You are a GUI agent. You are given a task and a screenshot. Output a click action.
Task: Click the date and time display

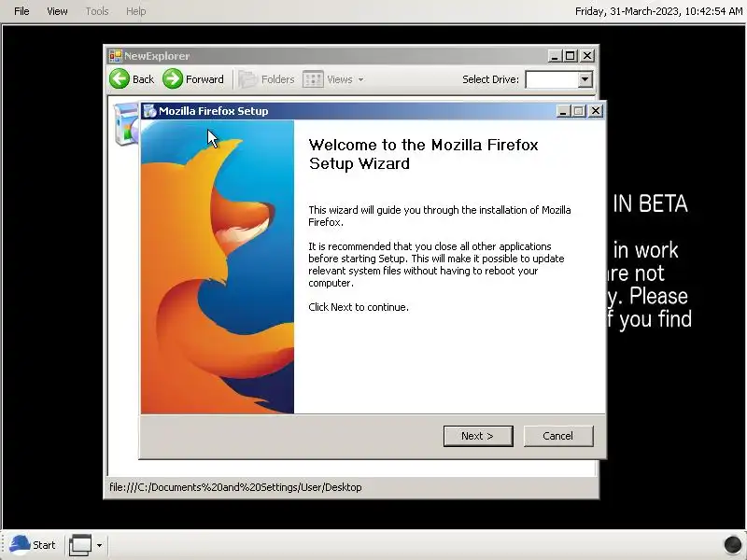(658, 11)
